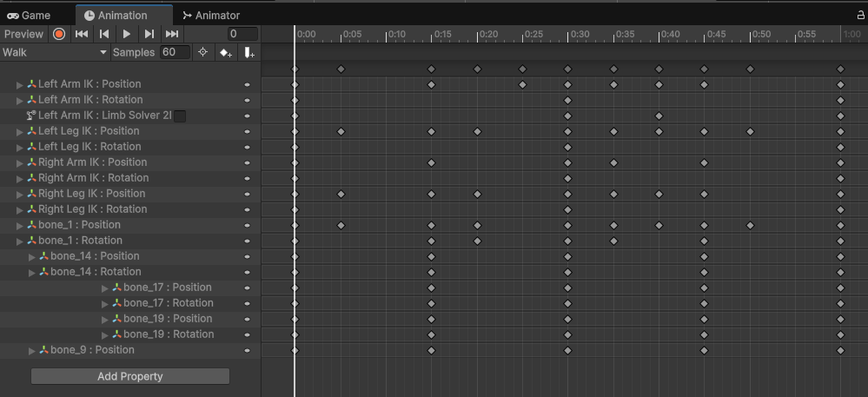
Task: Click the Add Property button
Action: 130,376
